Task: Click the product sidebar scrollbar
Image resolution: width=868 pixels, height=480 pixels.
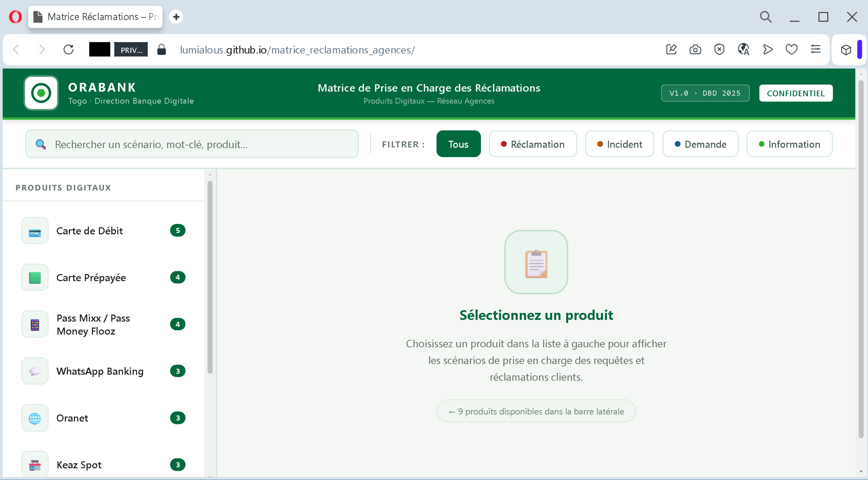Action: [210, 277]
